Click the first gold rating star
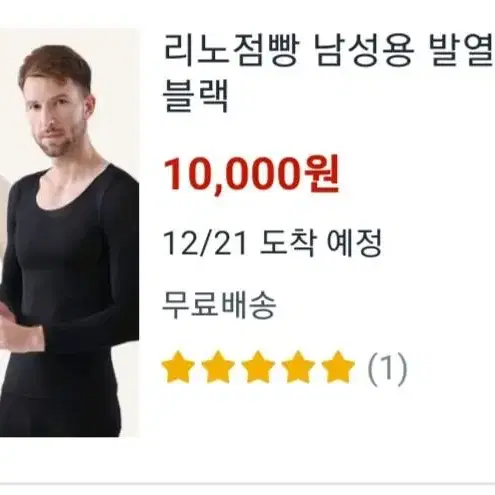Viewport: 495px width, 495px height. point(178,368)
